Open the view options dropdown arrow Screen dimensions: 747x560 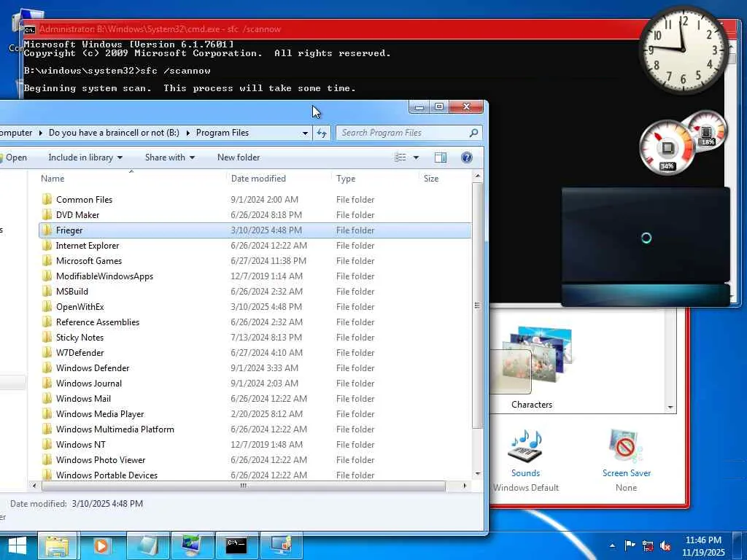point(416,157)
